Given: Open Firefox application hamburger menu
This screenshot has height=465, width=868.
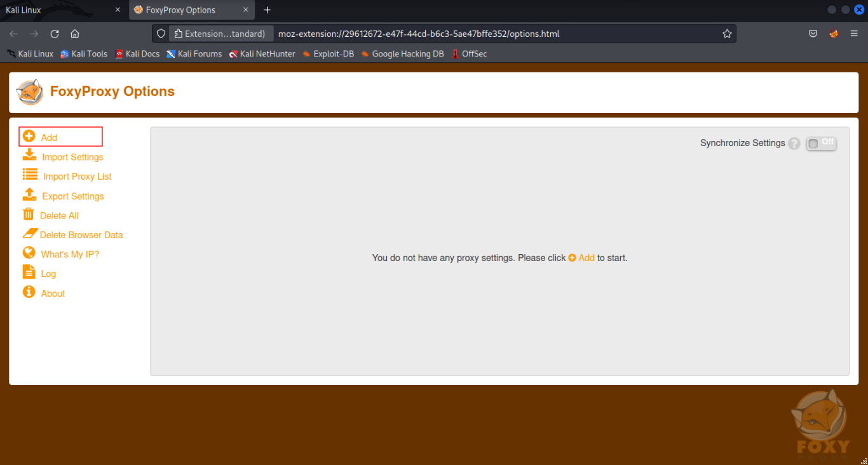Looking at the screenshot, I should tap(854, 34).
